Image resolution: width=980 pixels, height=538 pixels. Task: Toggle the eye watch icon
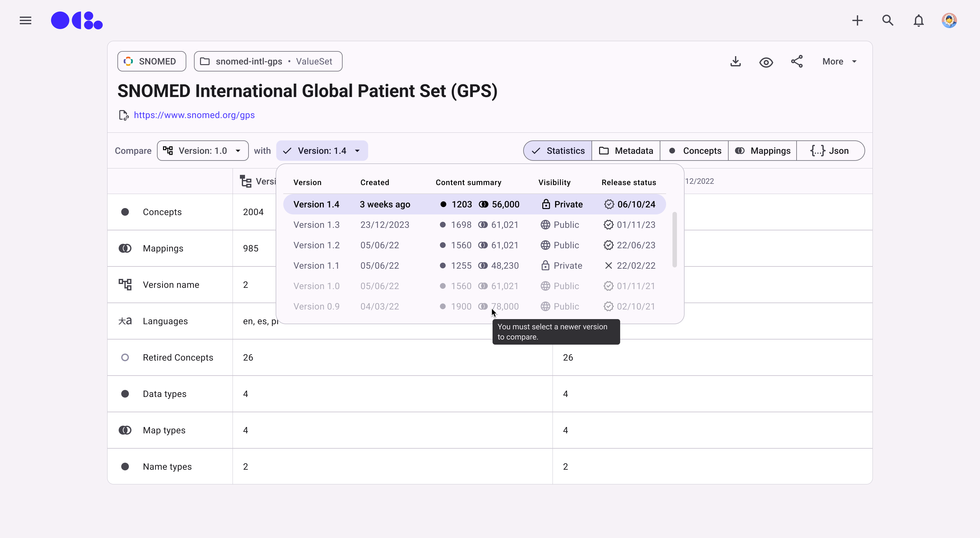pyautogui.click(x=766, y=62)
